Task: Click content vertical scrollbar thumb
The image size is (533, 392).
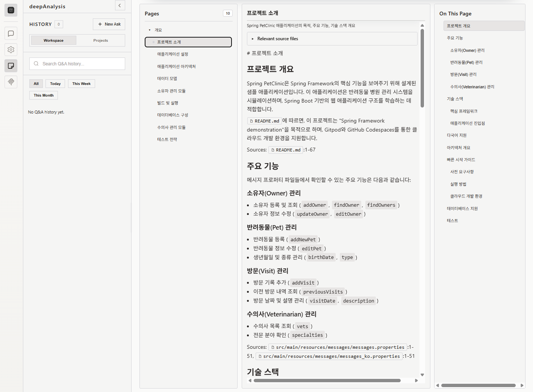Action: click(x=422, y=68)
